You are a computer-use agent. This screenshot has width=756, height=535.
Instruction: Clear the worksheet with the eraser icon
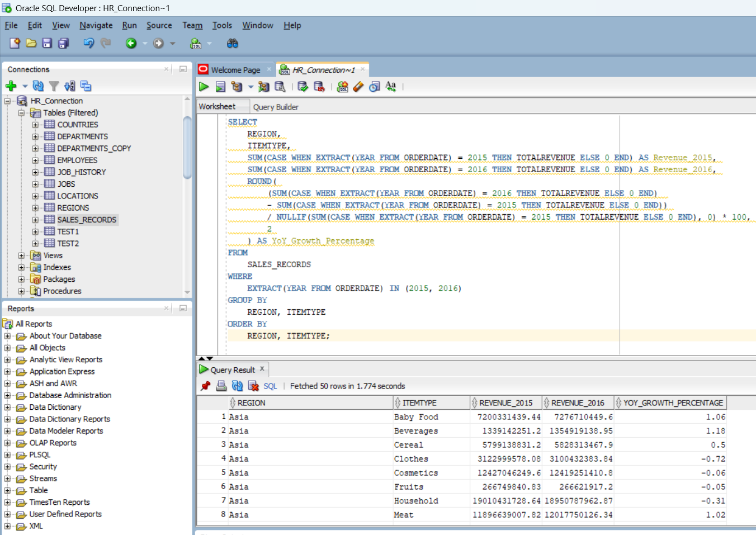(x=358, y=87)
